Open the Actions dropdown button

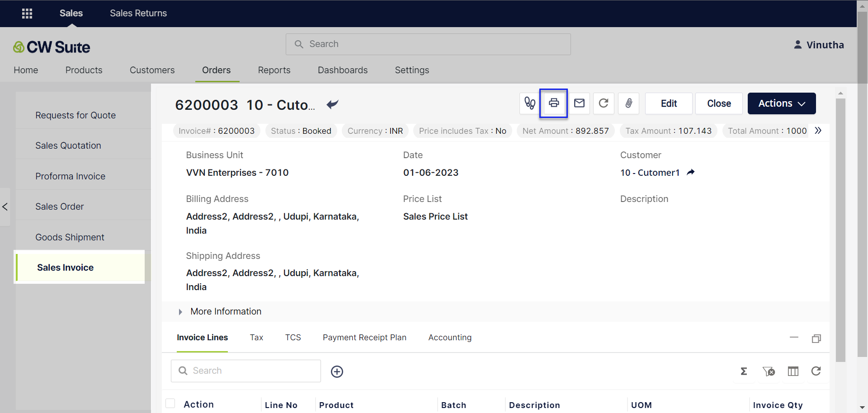pos(781,103)
